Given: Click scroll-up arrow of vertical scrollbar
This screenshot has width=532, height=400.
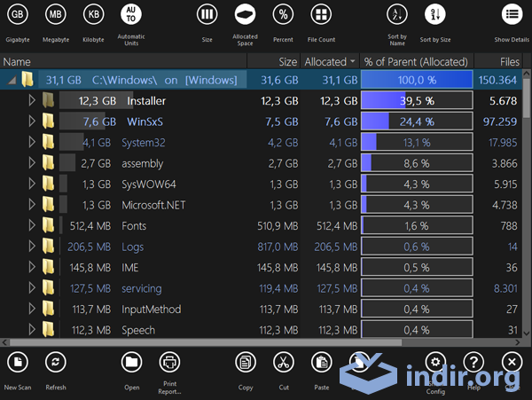Looking at the screenshot, I should coord(526,74).
